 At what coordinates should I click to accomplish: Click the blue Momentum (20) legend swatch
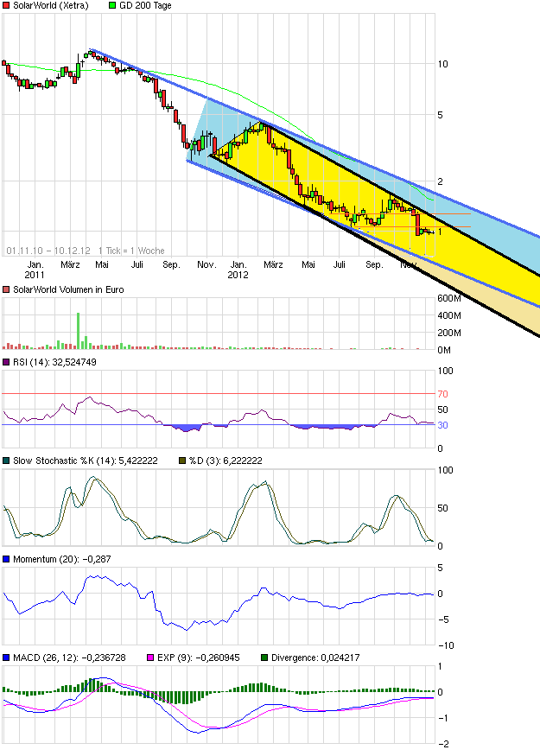tap(6, 559)
